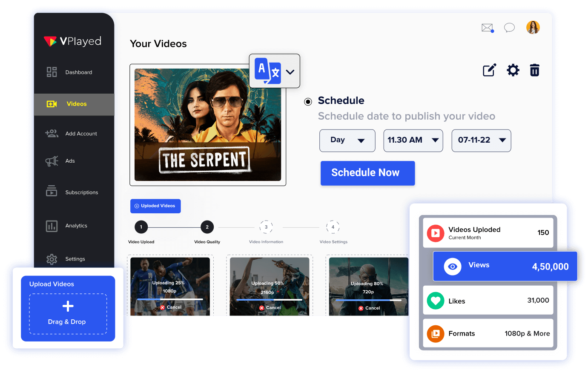This screenshot has width=588, height=373.
Task: Open the edit pencil icon
Action: click(x=489, y=70)
